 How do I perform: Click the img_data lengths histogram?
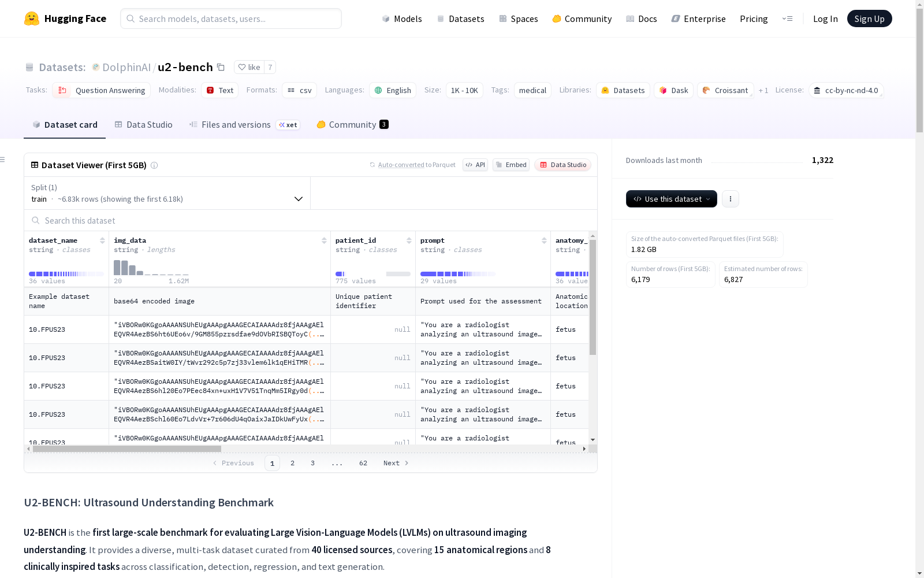[x=151, y=268]
